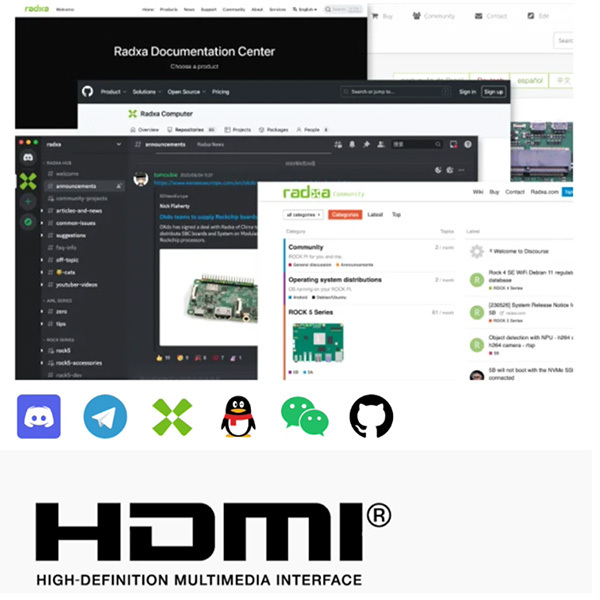Select the QQ penguin icon
Viewport: 600px width, 600px height.
pos(238,416)
